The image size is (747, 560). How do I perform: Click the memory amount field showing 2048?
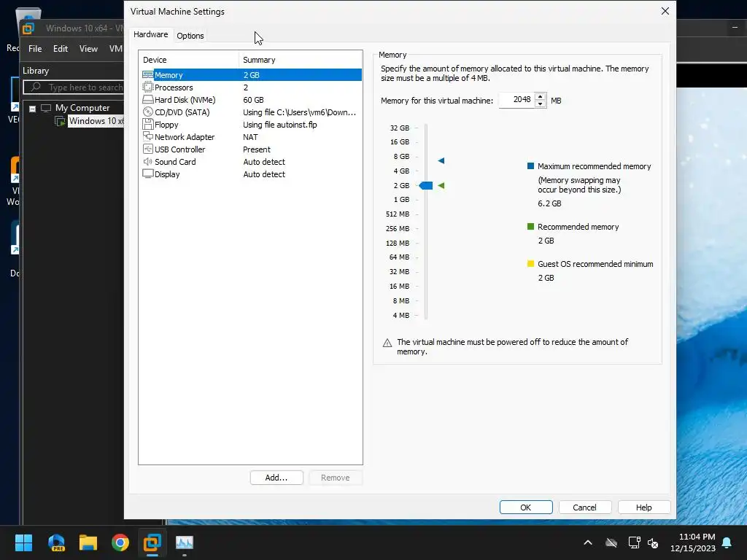coord(516,100)
